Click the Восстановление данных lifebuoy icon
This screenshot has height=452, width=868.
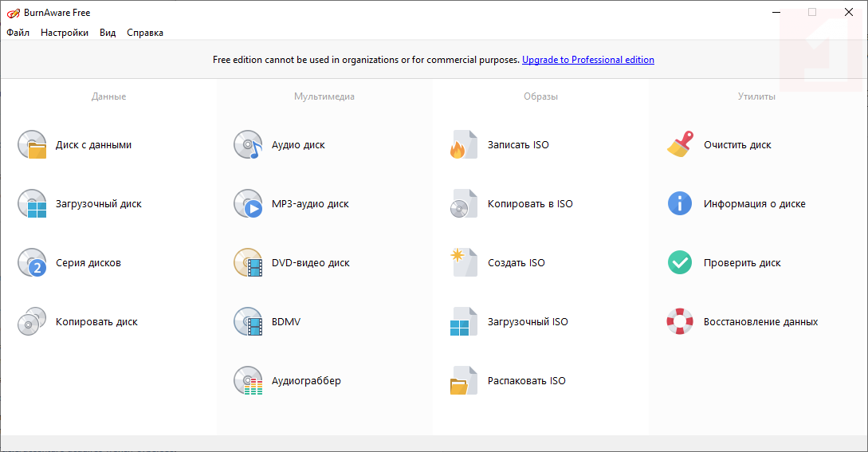tap(680, 322)
